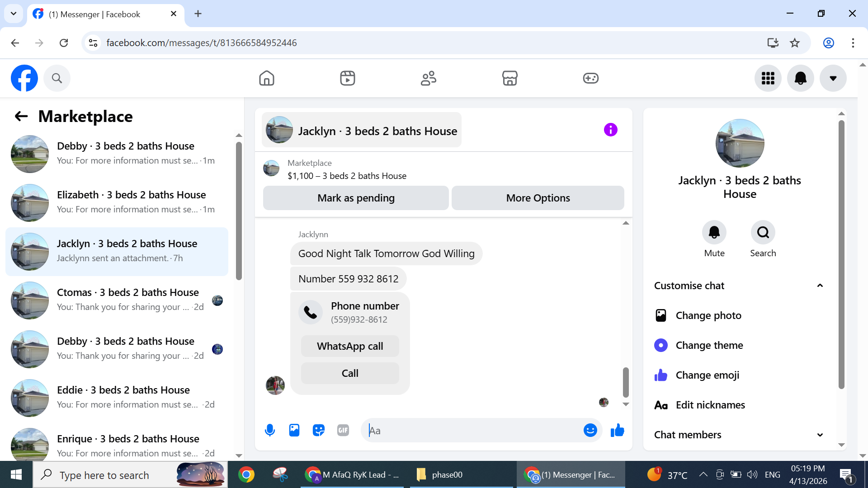Open the Chrome profile icon
This screenshot has height=488, width=868.
(x=829, y=43)
